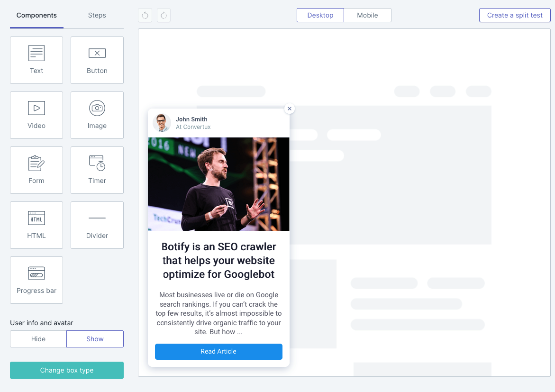Open the Steps tab
555x392 pixels.
[97, 15]
